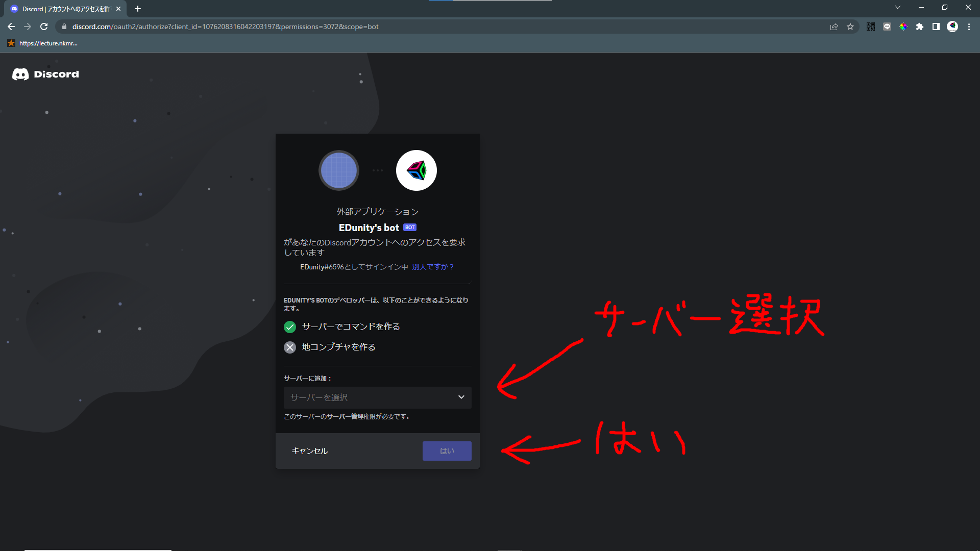Click the gray X beside 地コンブチャを作る
Viewport: 980px width, 551px height.
[290, 347]
